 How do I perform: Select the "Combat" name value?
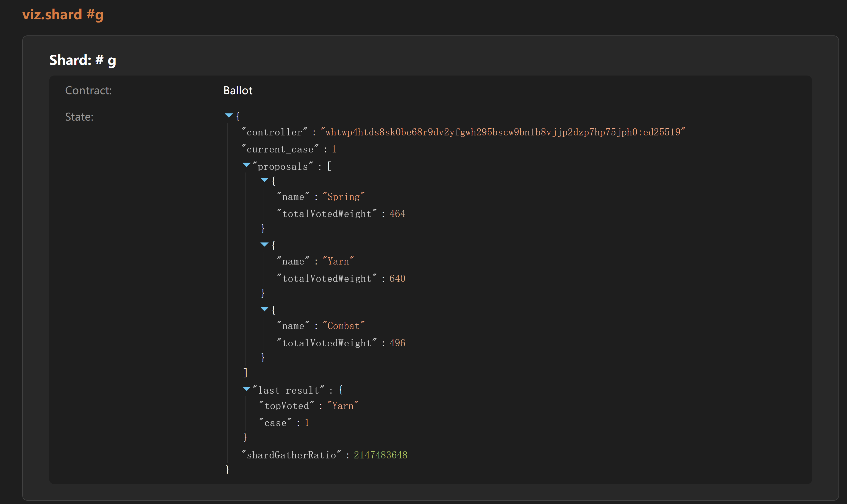(x=343, y=326)
